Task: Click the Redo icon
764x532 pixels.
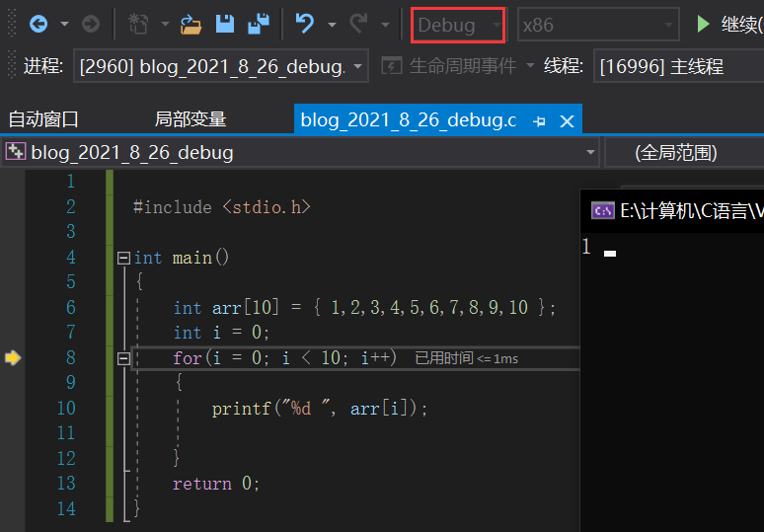Action: click(358, 23)
